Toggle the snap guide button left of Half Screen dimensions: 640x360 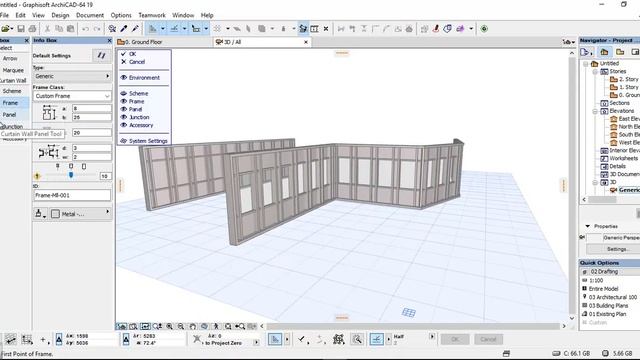coord(376,339)
